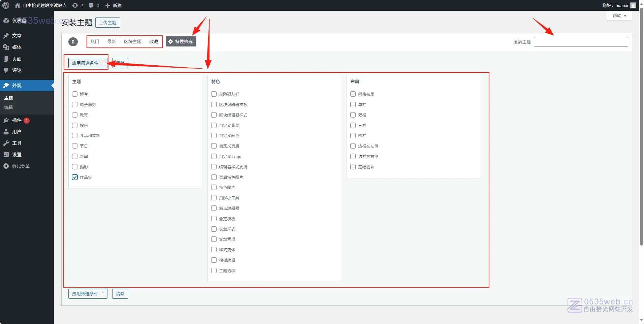
Task: Collapse the sidebar with 收起菜单
Action: coord(20,166)
